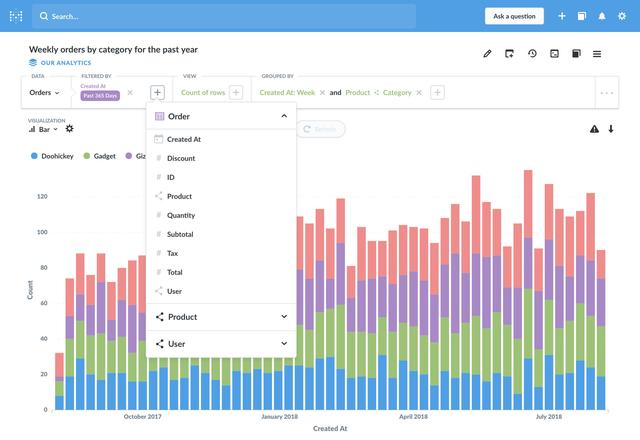Click the July 2018 axis label
The image size is (640, 440).
pyautogui.click(x=549, y=417)
